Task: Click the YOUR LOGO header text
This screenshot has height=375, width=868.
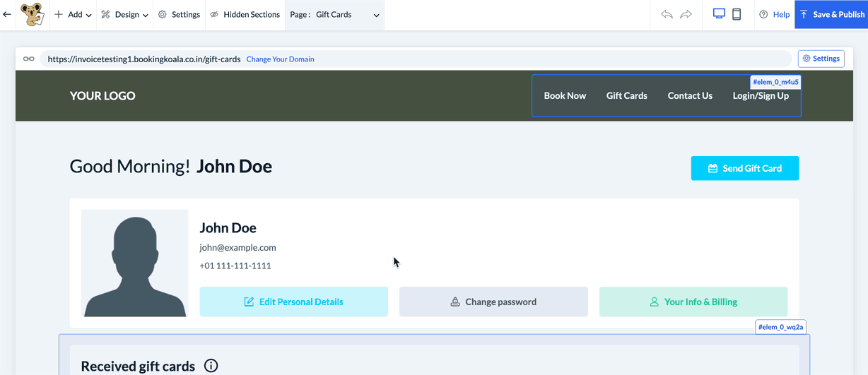Action: point(102,96)
